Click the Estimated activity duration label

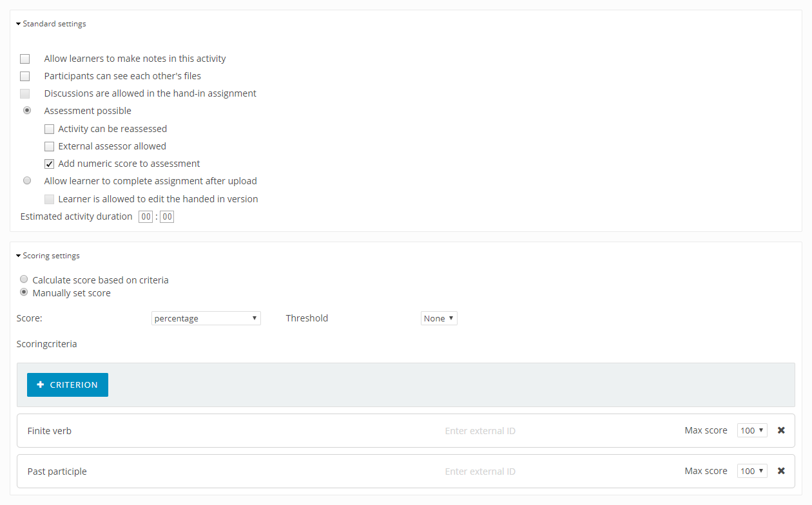point(77,216)
